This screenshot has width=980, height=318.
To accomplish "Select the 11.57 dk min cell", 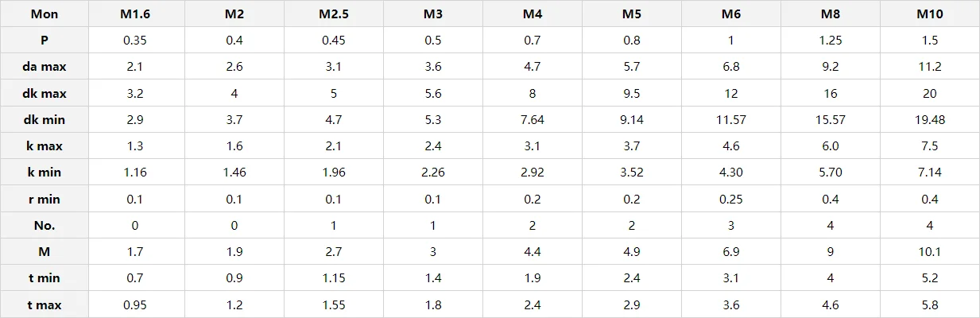I will pos(731,120).
